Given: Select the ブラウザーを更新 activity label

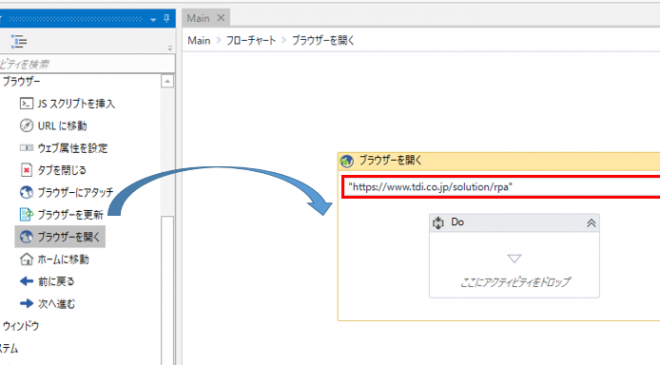Looking at the screenshot, I should coord(70,215).
